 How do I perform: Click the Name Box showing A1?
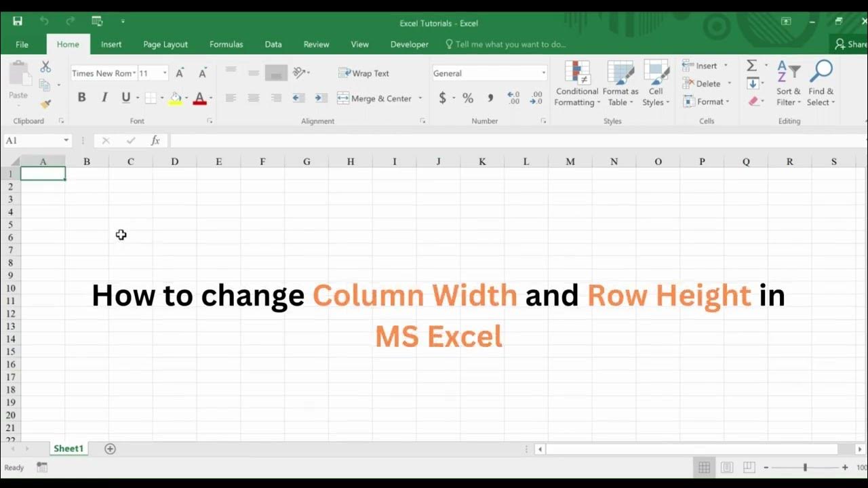(x=37, y=140)
